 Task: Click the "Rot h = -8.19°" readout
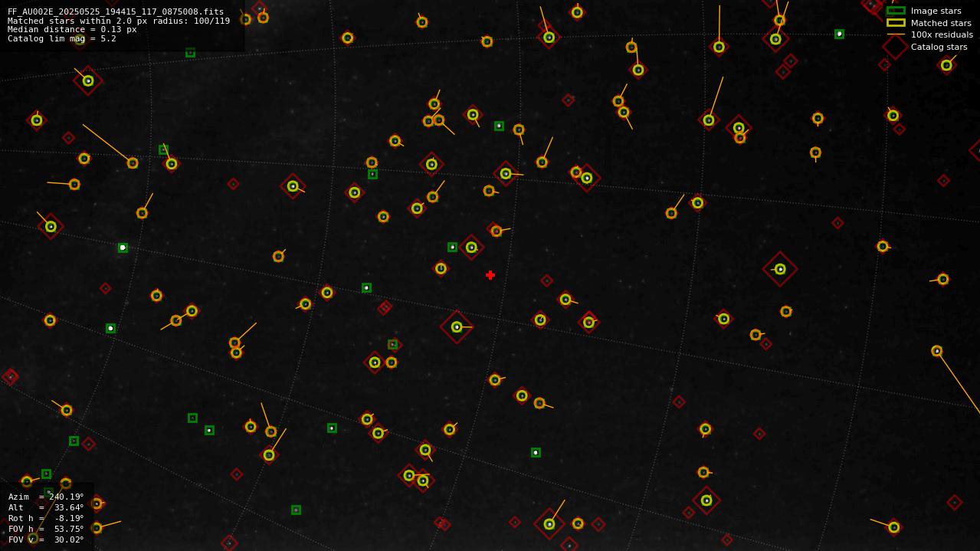click(x=46, y=518)
